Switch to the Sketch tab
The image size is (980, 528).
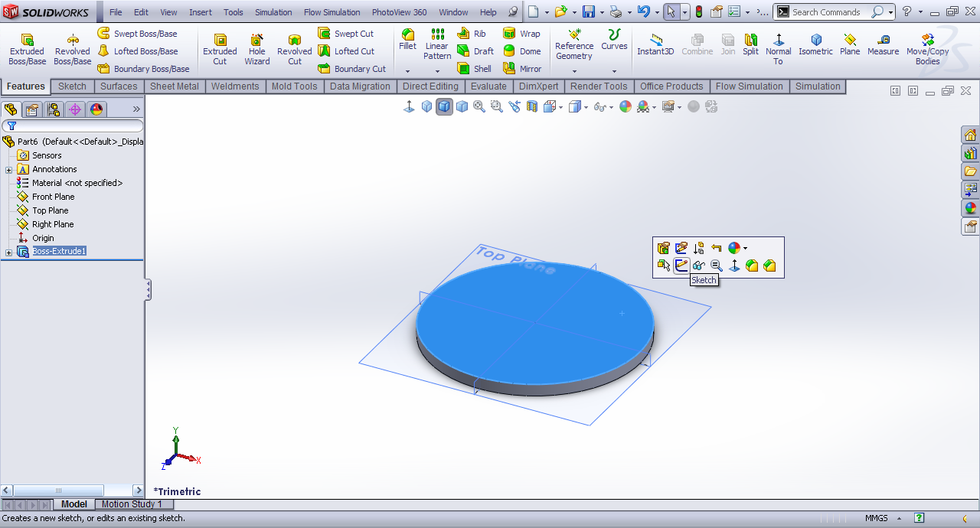pos(73,86)
